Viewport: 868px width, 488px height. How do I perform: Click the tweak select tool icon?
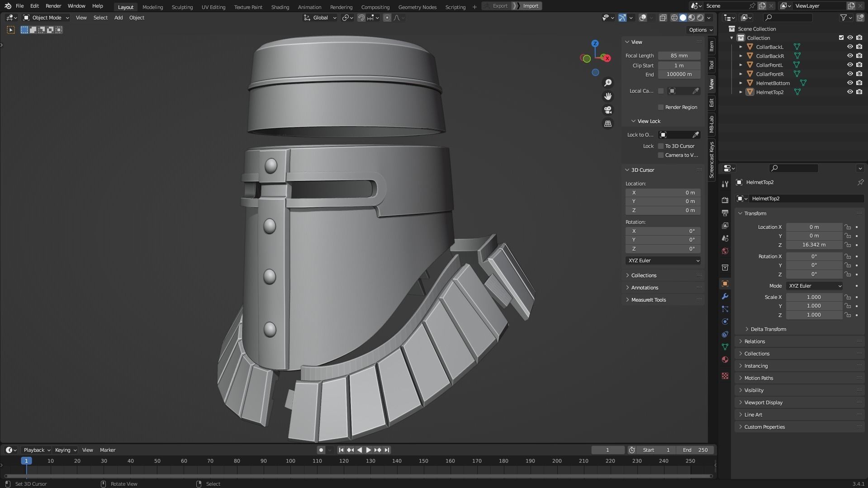pos(11,30)
